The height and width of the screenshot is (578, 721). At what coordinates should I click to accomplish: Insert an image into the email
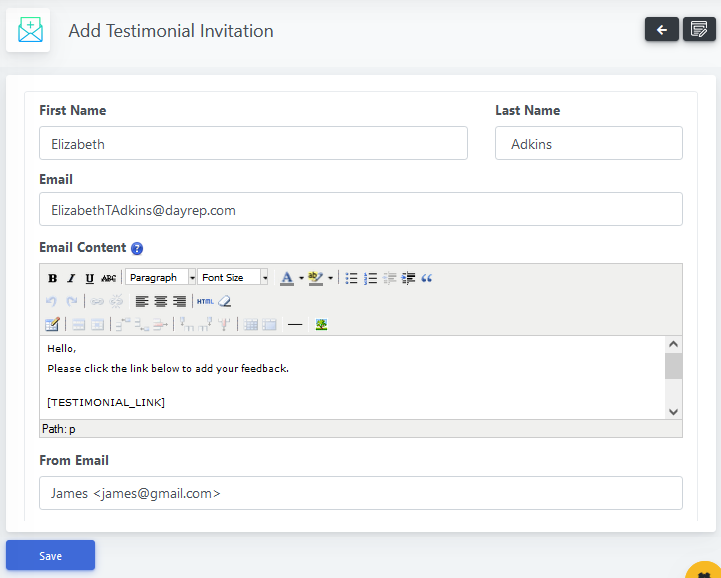click(x=321, y=324)
